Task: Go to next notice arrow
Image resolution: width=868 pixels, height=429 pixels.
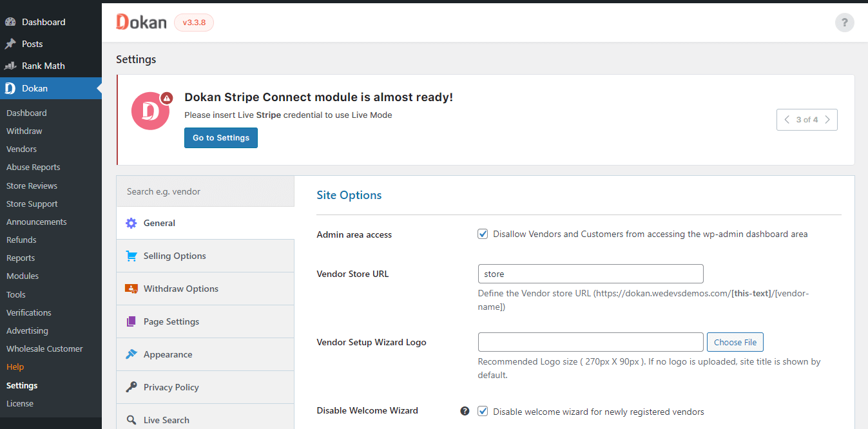Action: tap(828, 120)
